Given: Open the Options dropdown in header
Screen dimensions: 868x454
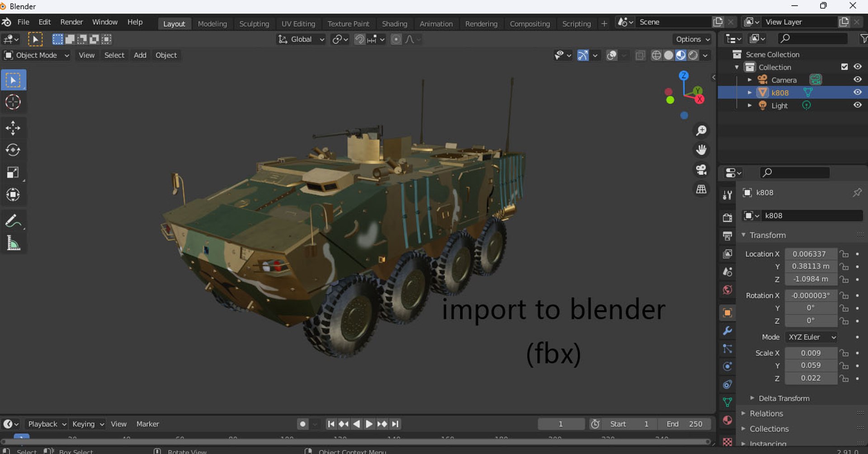Looking at the screenshot, I should [693, 39].
